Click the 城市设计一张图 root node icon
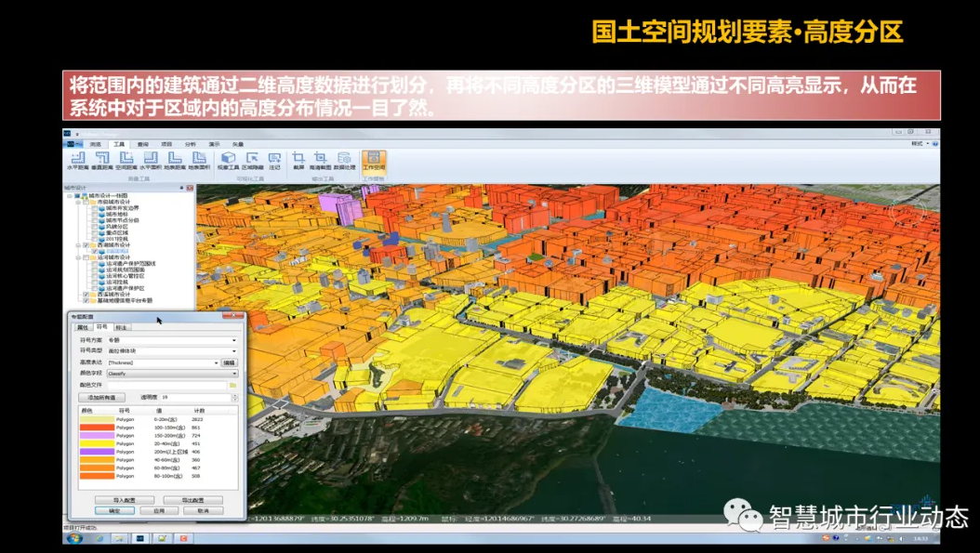Viewport: 980px width, 553px height. (x=85, y=195)
